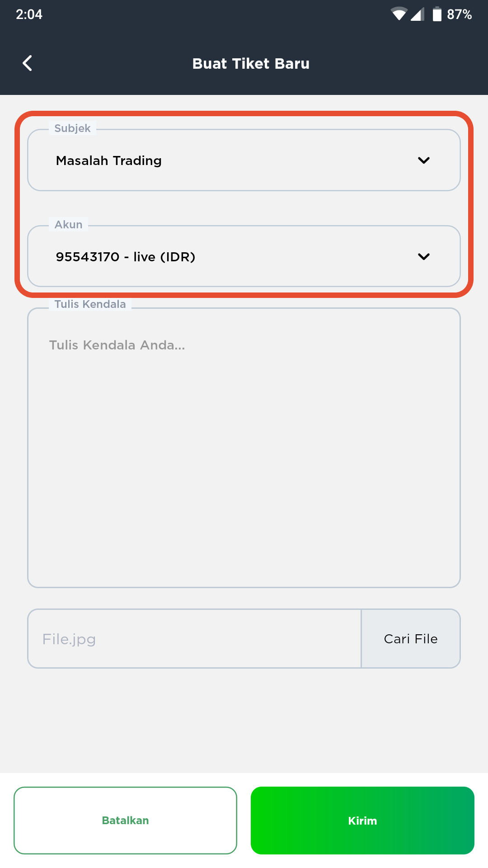Focus the Tulis Kendala Anda text area
This screenshot has width=488, height=868.
click(x=244, y=448)
